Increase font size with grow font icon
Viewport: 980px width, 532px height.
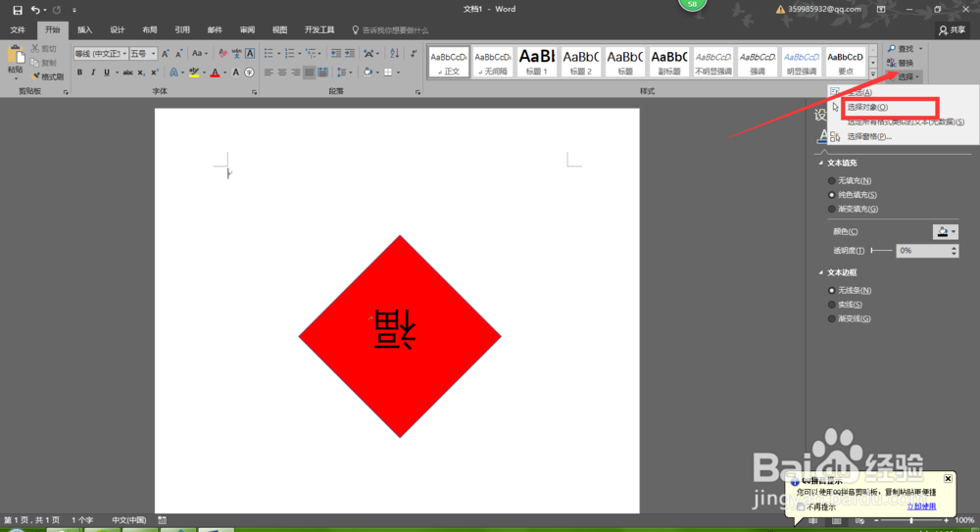[x=166, y=54]
